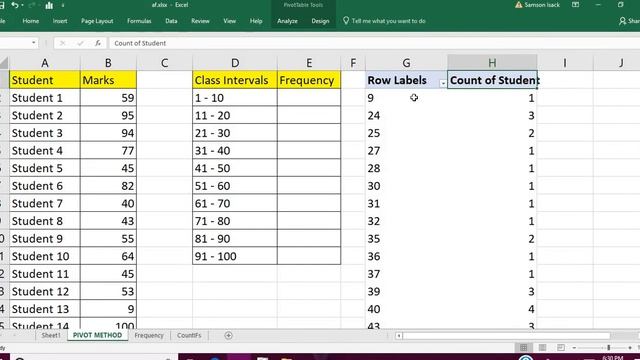640x360 pixels.
Task: Switch to Page Break Preview icon
Action: tap(561, 347)
